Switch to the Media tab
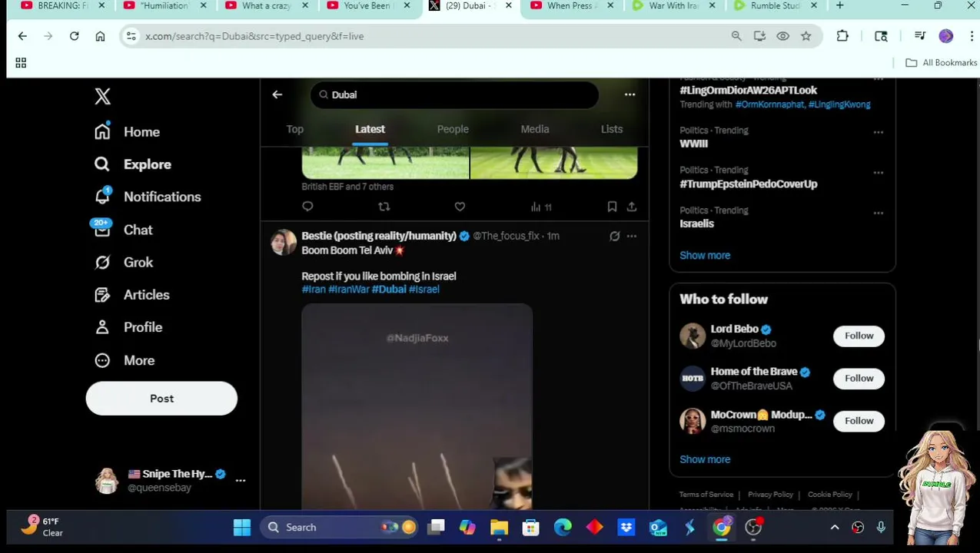 point(535,129)
